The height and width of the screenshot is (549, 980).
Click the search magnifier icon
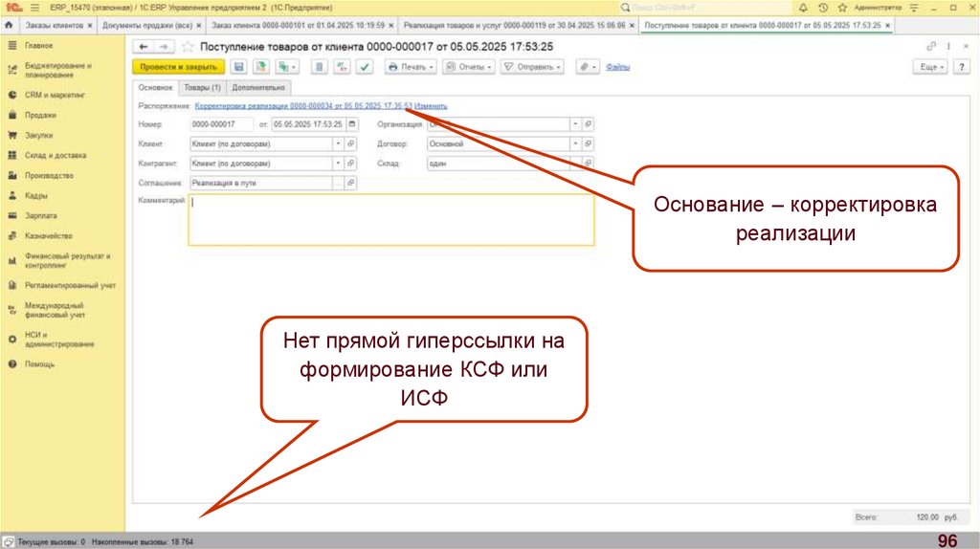[x=625, y=8]
